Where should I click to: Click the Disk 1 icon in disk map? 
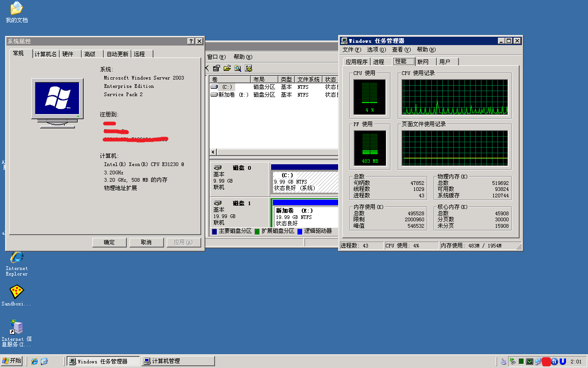218,203
